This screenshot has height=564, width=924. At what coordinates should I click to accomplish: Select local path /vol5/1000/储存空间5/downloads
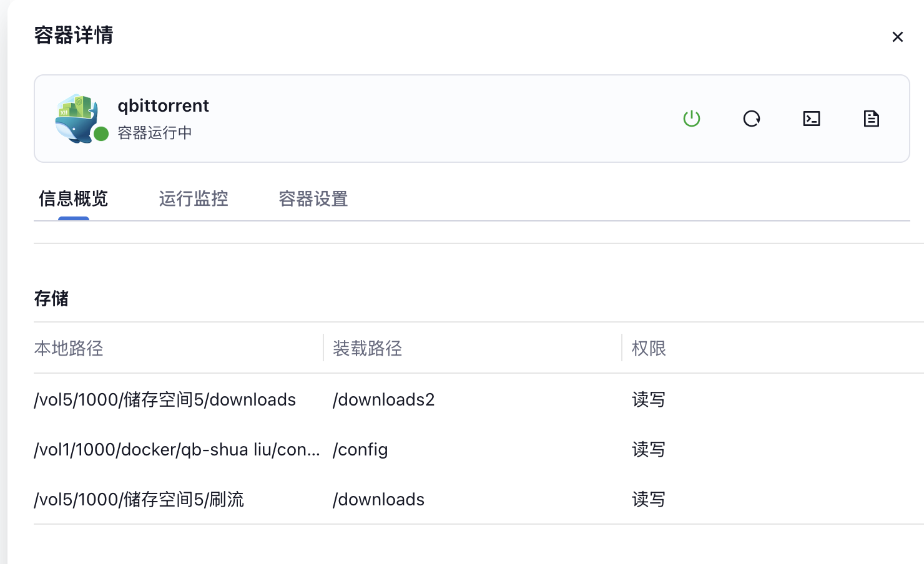pyautogui.click(x=165, y=399)
